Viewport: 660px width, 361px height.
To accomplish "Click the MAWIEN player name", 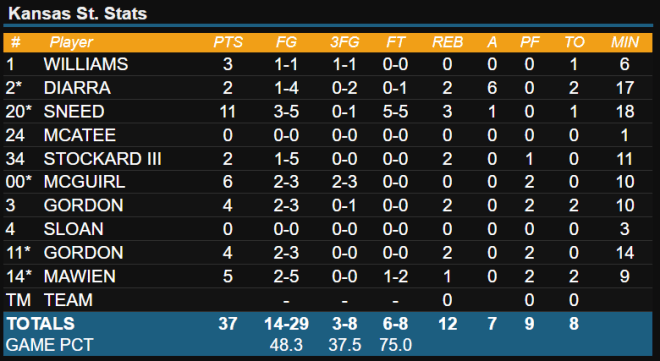I will (80, 276).
